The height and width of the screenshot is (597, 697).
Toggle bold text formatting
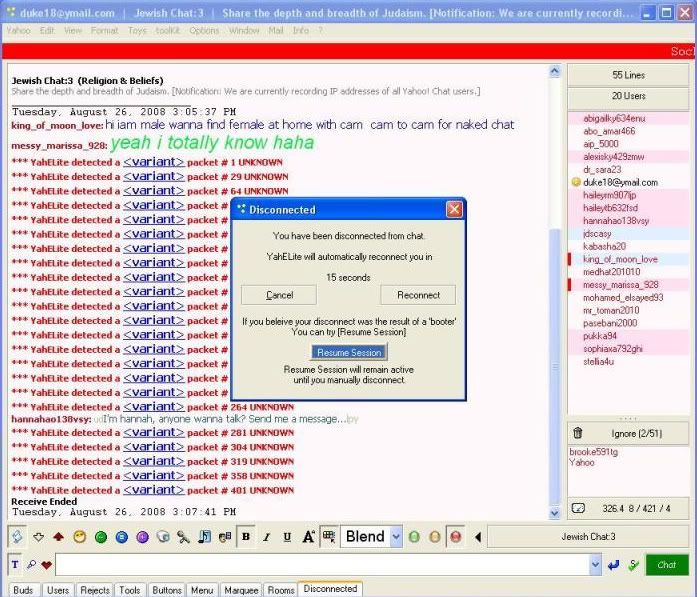point(246,537)
